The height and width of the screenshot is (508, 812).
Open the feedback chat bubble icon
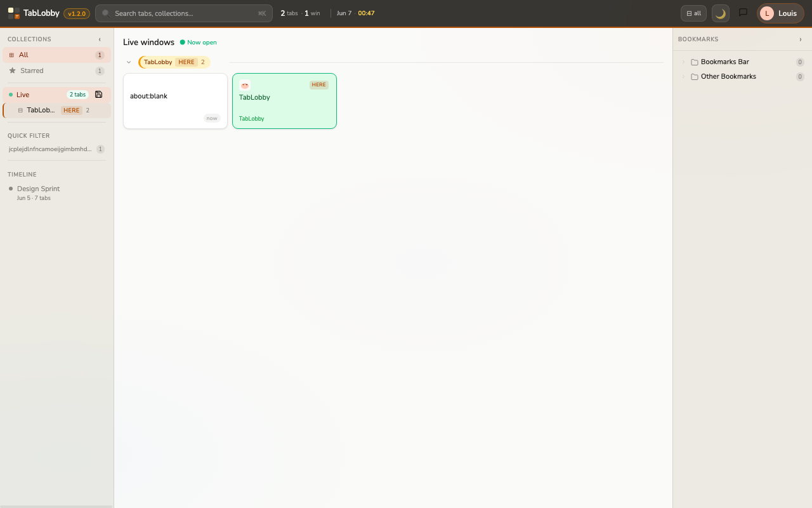[x=743, y=13]
